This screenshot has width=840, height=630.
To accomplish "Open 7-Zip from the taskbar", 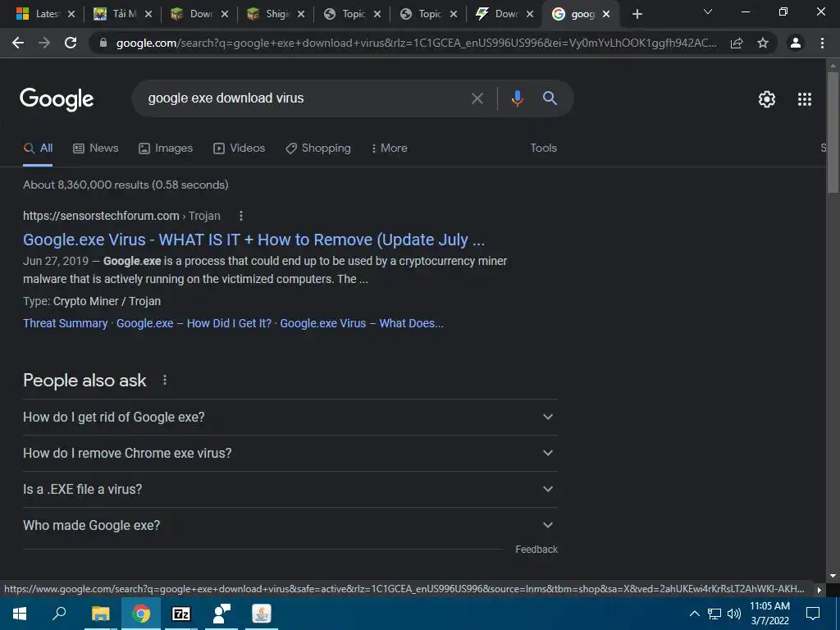I will click(181, 614).
